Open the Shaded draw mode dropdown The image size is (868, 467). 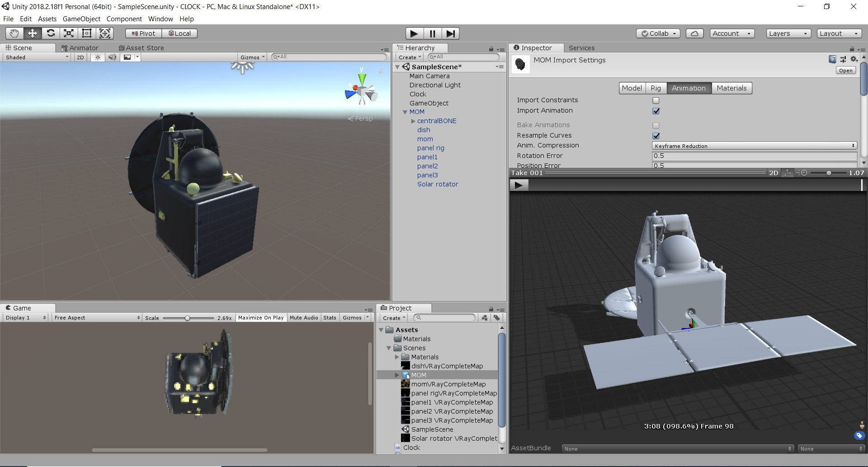pos(37,57)
